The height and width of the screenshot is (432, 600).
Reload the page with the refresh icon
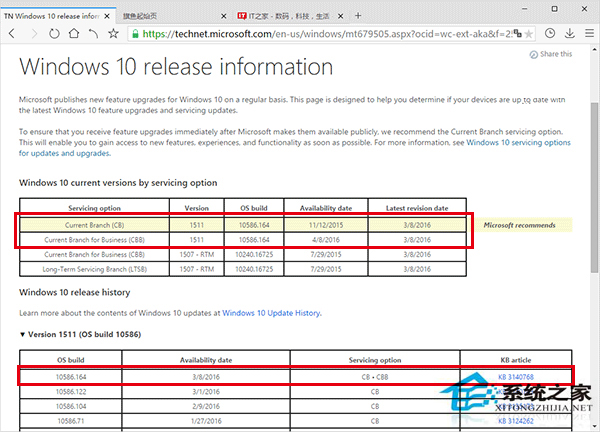pos(53,33)
